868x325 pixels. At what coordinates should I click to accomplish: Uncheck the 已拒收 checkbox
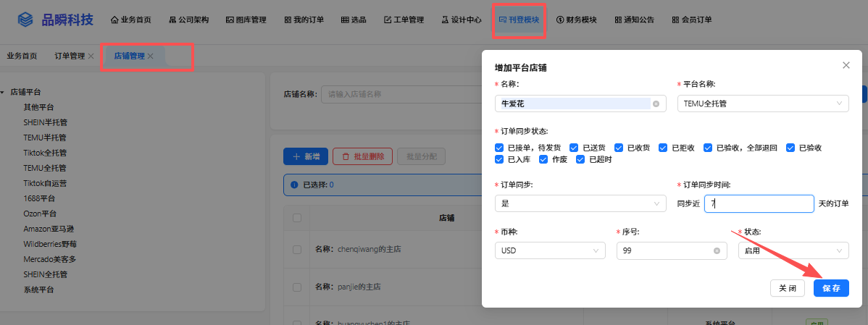coord(663,148)
